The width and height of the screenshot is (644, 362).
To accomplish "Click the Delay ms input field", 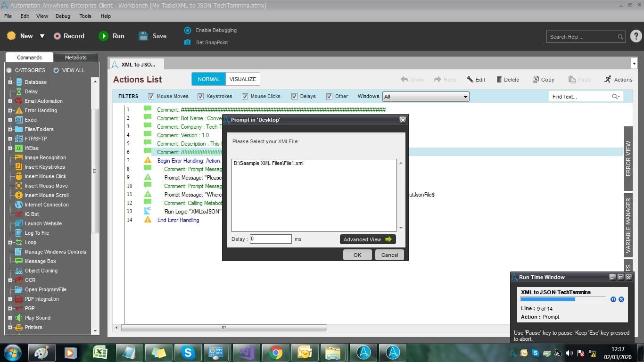I will (271, 239).
